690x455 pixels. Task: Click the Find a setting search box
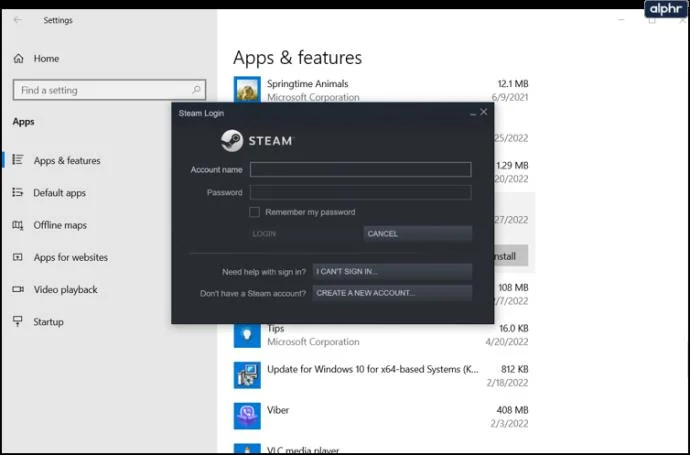(109, 90)
